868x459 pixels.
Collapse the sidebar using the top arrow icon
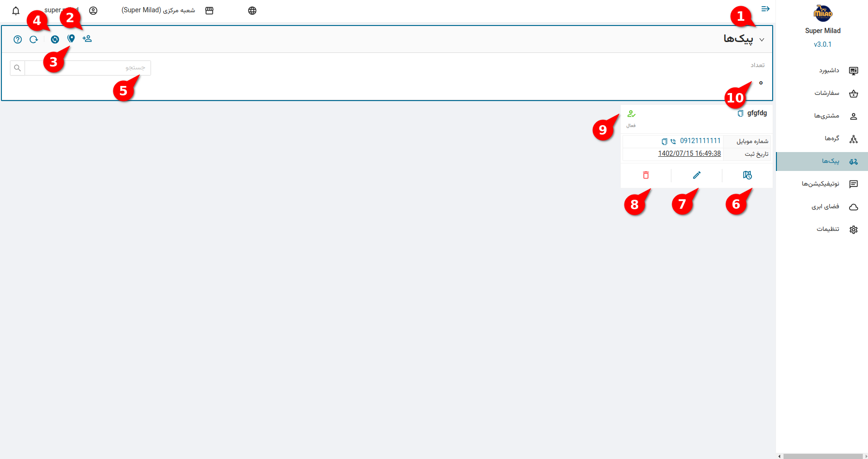pyautogui.click(x=766, y=9)
